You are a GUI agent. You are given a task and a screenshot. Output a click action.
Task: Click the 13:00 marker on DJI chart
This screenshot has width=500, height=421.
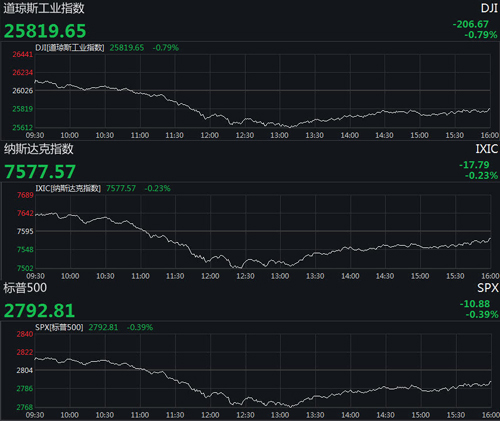[x=279, y=135]
